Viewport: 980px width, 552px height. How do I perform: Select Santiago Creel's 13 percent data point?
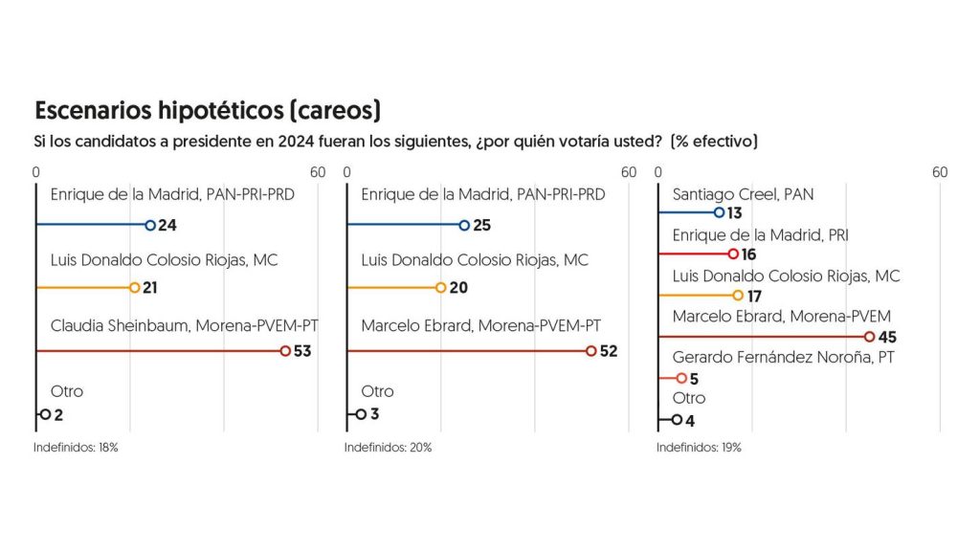click(720, 212)
